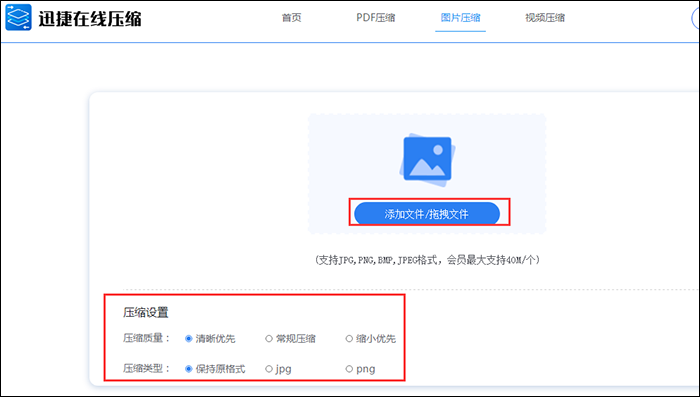This screenshot has height=397, width=700.
Task: Select 保持原格式 compression type
Action: pyautogui.click(x=215, y=369)
